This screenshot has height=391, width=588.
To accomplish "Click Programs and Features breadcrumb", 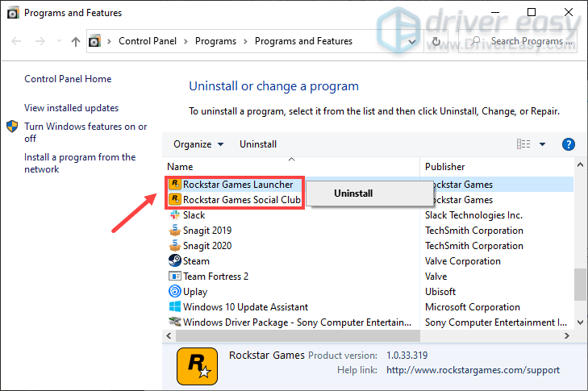I will click(303, 41).
